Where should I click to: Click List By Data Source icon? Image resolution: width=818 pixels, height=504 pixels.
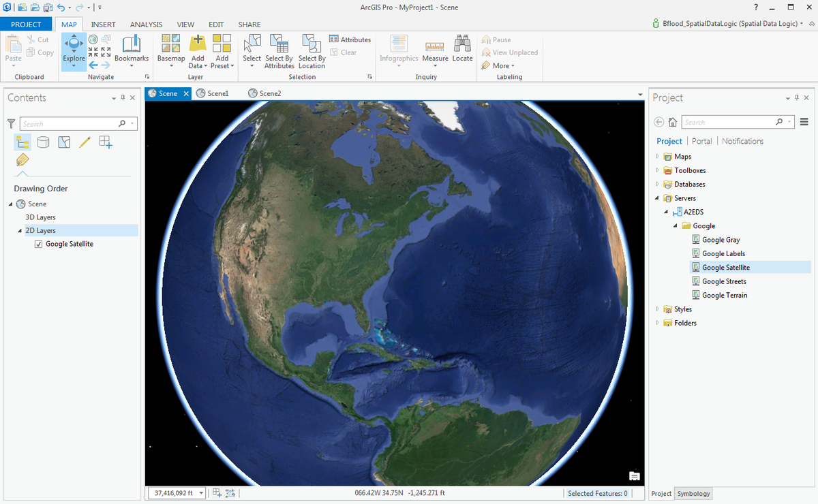click(43, 142)
